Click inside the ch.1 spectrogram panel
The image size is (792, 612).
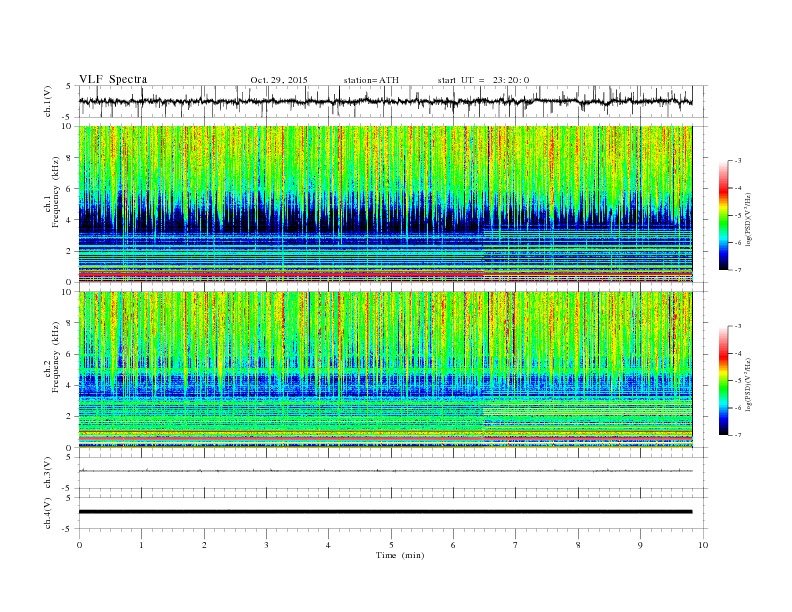[x=385, y=204]
